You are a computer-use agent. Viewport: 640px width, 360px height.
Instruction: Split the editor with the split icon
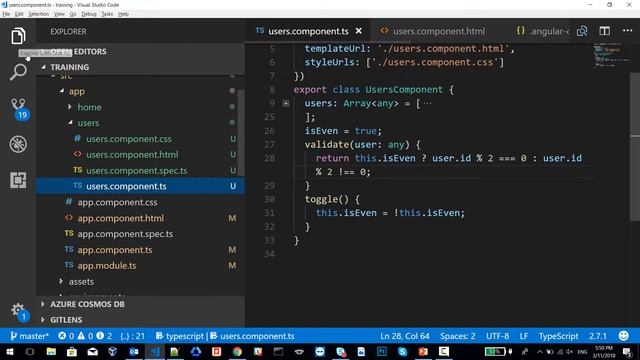click(x=604, y=31)
